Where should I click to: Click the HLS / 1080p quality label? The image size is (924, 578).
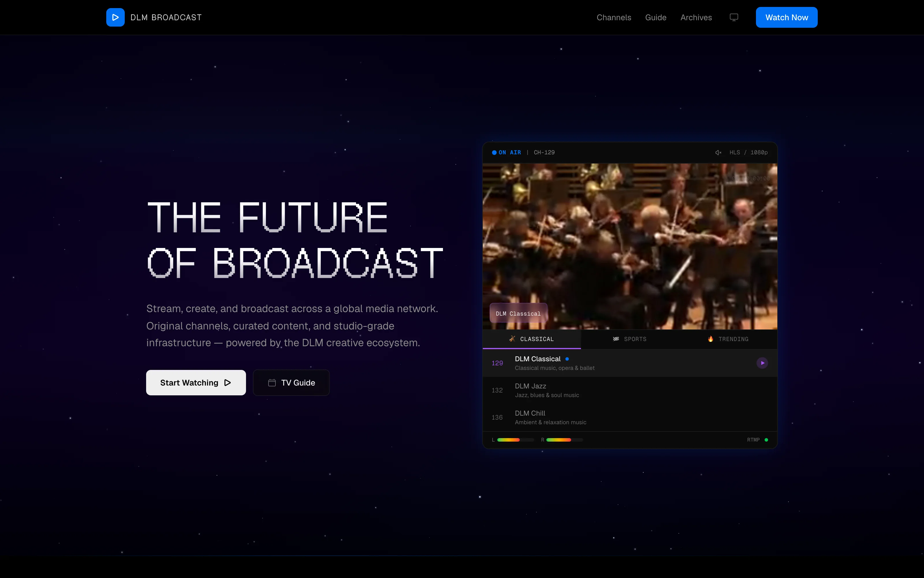(748, 153)
